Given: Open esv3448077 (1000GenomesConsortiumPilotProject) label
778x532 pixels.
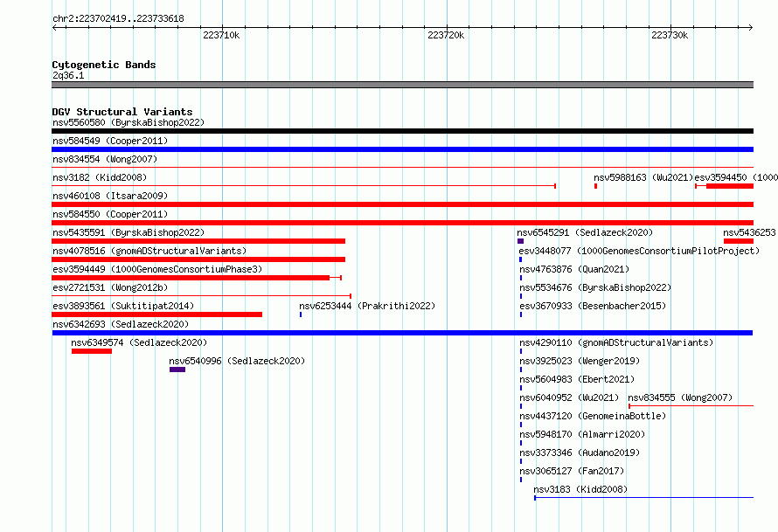Looking at the screenshot, I should tap(640, 251).
